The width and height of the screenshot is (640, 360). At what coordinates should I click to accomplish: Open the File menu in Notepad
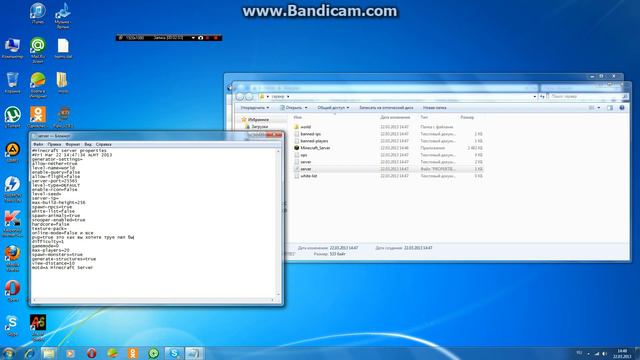(x=38, y=144)
